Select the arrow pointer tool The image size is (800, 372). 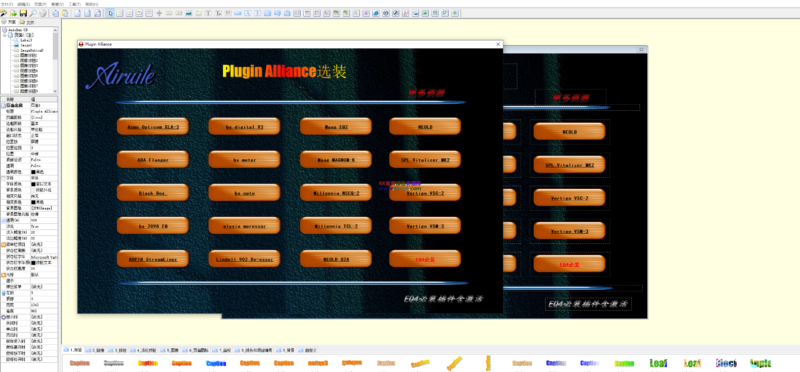[x=110, y=13]
